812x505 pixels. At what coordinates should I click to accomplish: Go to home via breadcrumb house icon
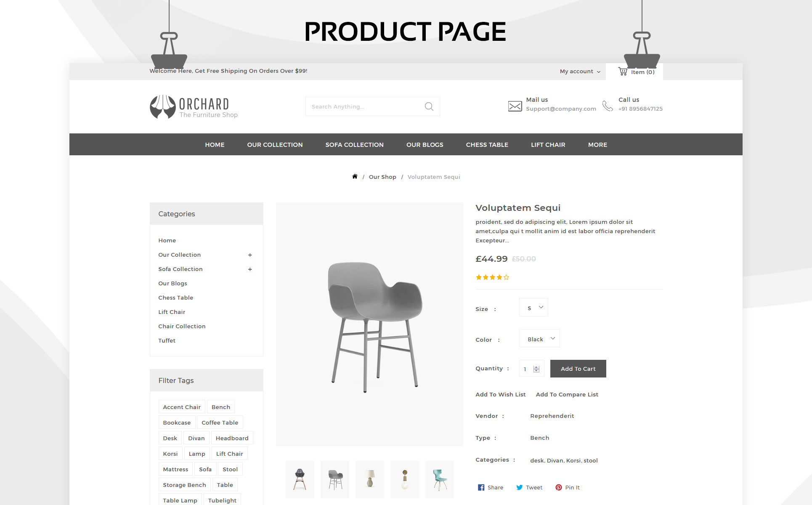(355, 176)
